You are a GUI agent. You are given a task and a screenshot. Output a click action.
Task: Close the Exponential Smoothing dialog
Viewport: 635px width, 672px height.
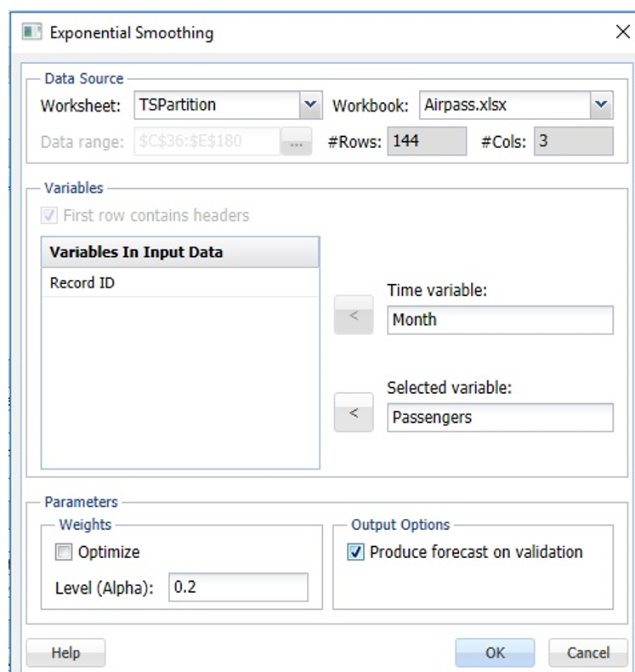pyautogui.click(x=621, y=33)
